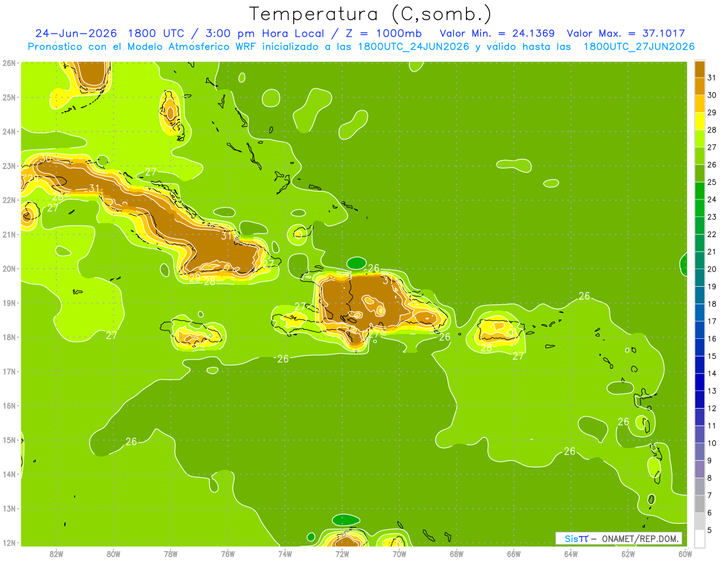Screen dimensions: 728x562
Task: Click the color scale label '20'
Action: coord(712,269)
